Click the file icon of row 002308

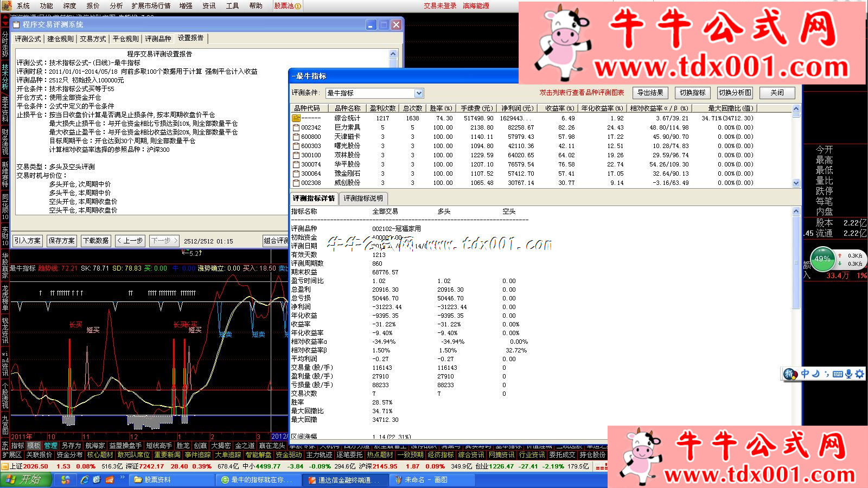(296, 183)
